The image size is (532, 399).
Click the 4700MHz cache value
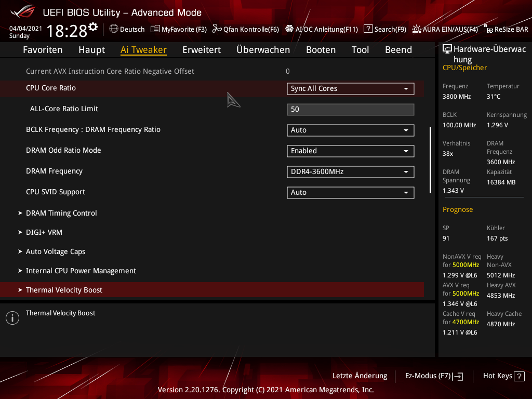pos(465,322)
